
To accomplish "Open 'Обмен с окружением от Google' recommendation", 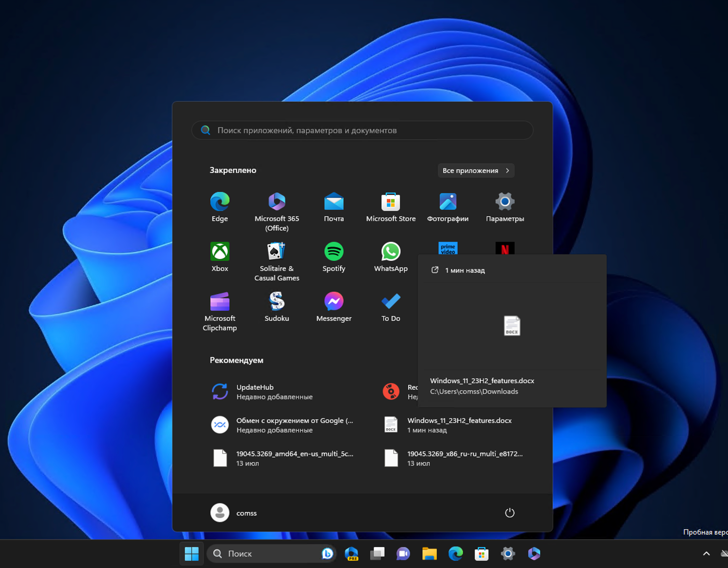I will tap(281, 425).
